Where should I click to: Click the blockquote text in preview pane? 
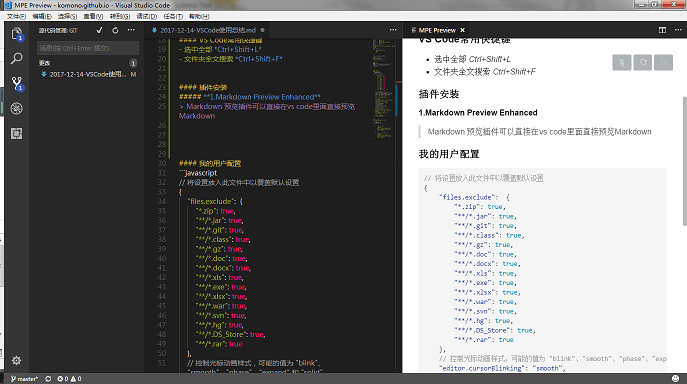tap(539, 132)
